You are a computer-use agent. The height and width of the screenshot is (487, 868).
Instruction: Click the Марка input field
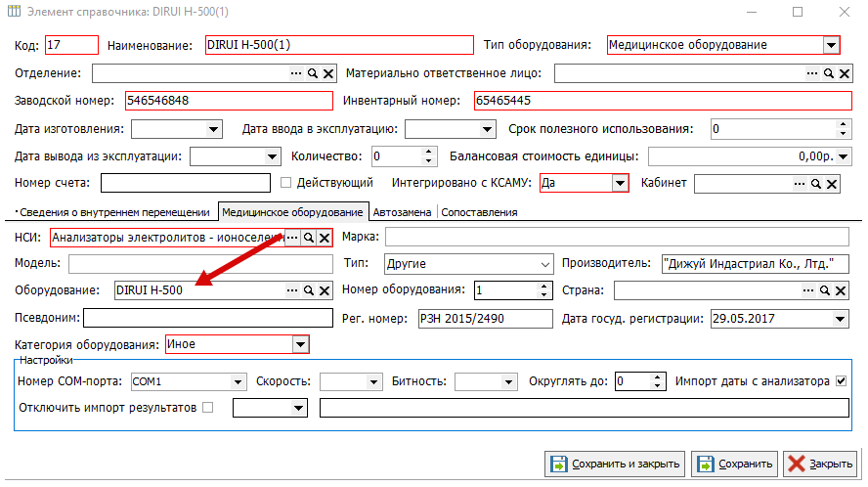coord(617,237)
